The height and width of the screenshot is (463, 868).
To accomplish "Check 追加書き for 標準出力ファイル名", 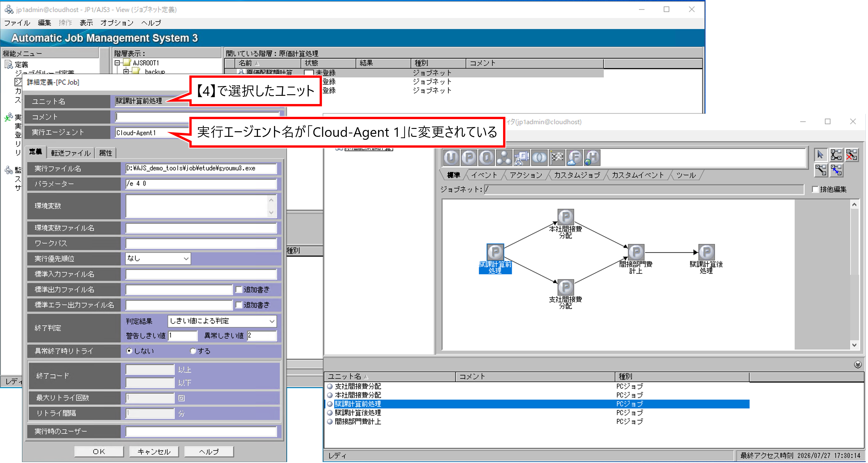I will (239, 290).
